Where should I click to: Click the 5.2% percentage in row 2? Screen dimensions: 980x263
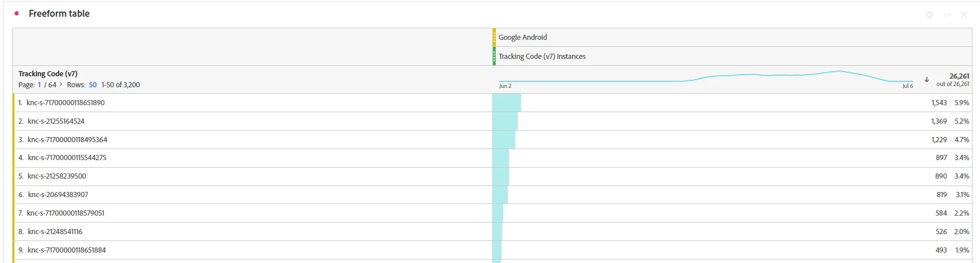962,121
